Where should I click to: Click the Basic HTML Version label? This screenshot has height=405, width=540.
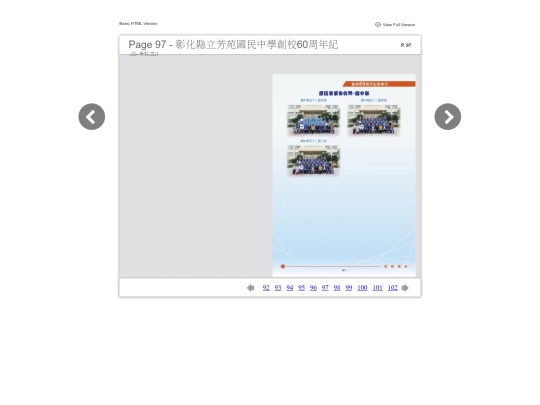pos(138,23)
